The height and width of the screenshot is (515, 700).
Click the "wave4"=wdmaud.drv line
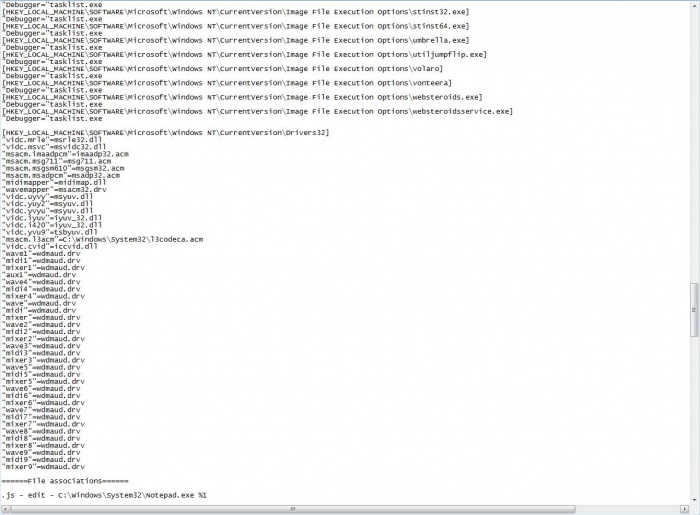click(x=41, y=282)
